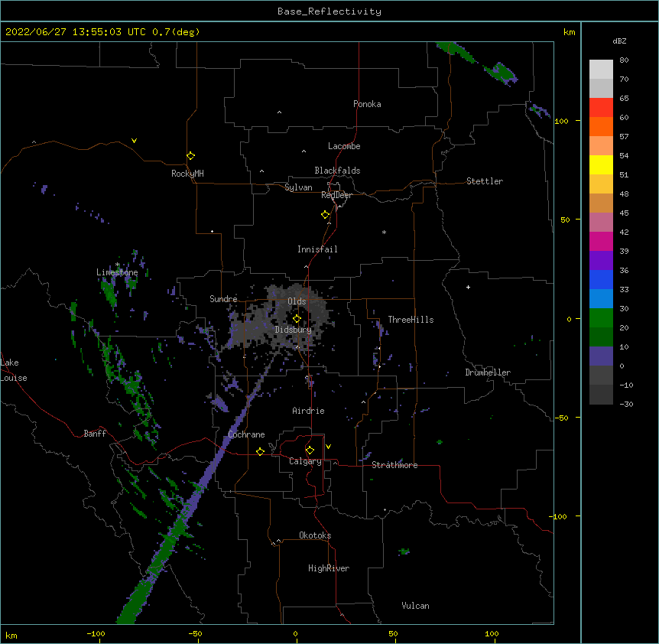Select the dark gray -30 to -10 legend swatch
The image size is (659, 644).
click(x=601, y=395)
